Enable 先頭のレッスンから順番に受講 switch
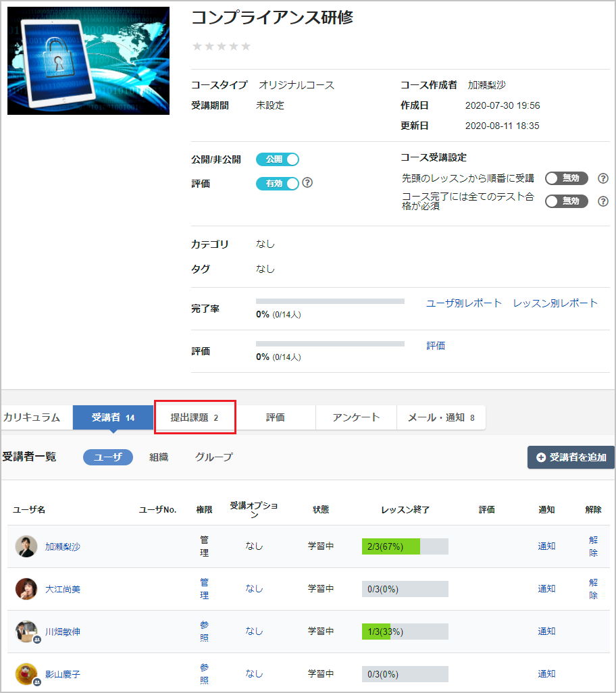616x693 pixels. point(567,178)
